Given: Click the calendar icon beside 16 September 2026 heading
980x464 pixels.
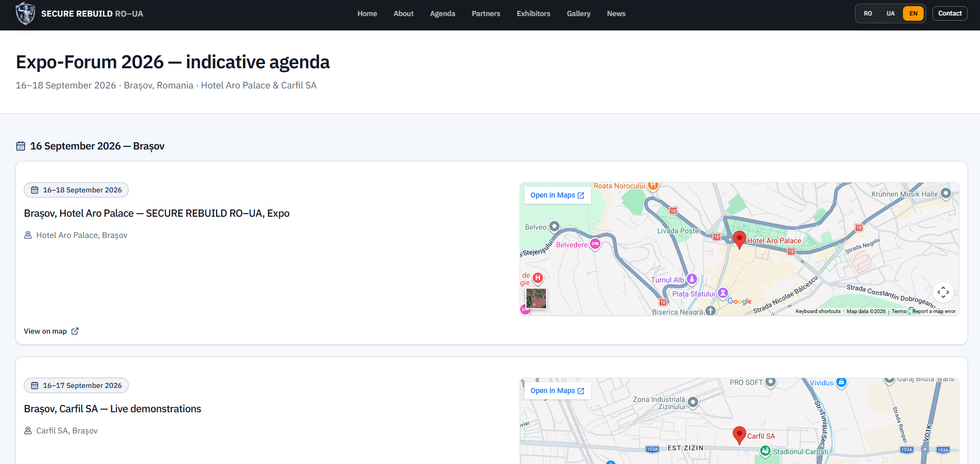Looking at the screenshot, I should tap(21, 146).
